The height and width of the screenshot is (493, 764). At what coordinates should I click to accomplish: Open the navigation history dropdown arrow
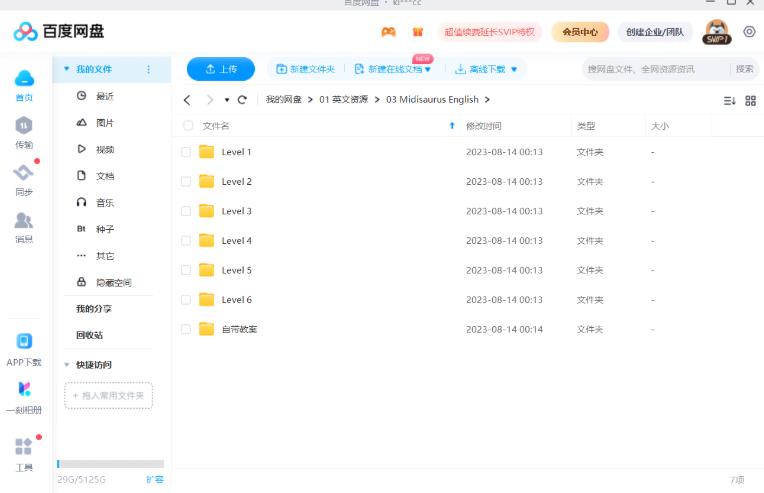(x=227, y=100)
